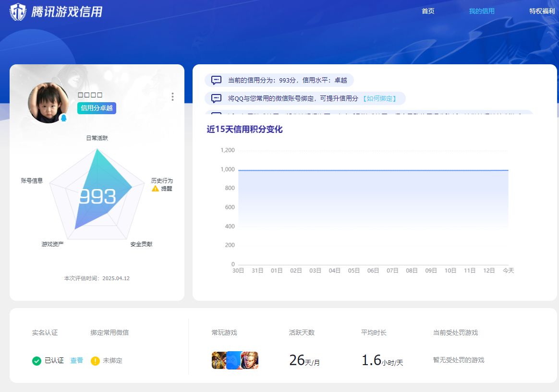Screen dimensions: 559x392
Task: Click the 当前的信用分为：993分 message
Action: (x=279, y=80)
